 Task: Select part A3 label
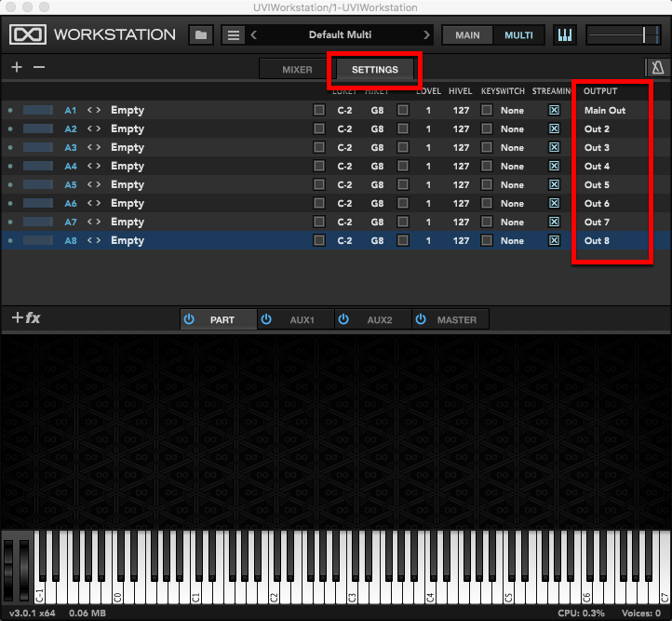pos(71,147)
